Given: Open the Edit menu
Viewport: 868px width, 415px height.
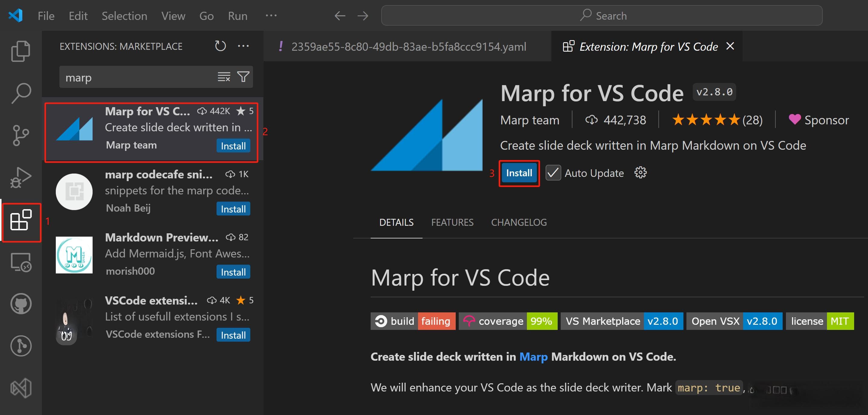Looking at the screenshot, I should (x=78, y=16).
